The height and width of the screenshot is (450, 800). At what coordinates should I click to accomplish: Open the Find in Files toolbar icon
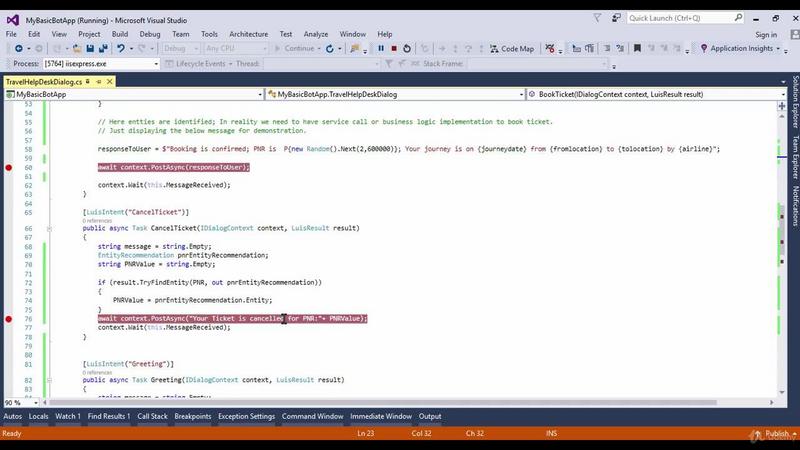coord(354,48)
